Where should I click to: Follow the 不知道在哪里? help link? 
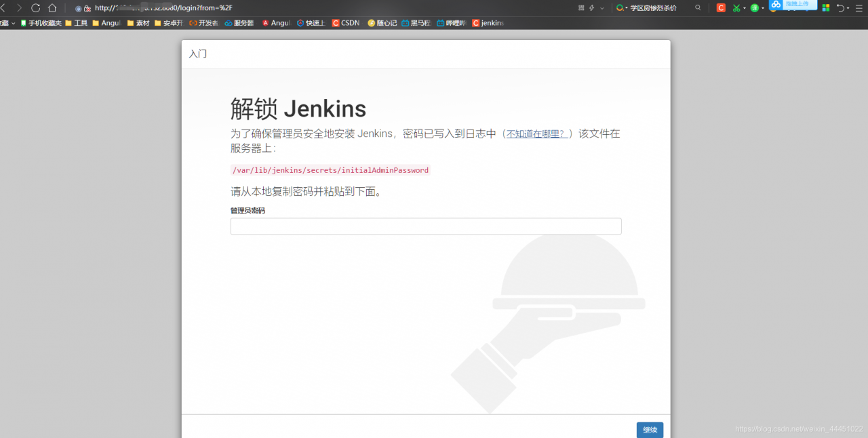point(537,134)
